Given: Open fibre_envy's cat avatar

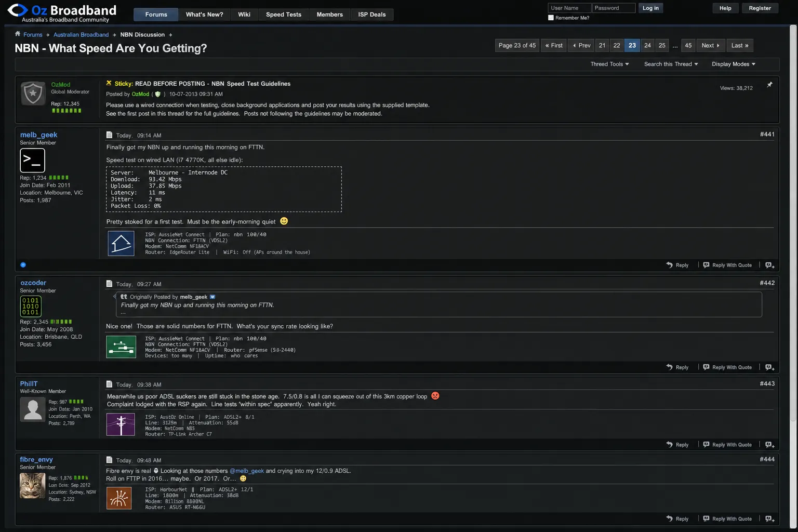Looking at the screenshot, I should coord(32,486).
